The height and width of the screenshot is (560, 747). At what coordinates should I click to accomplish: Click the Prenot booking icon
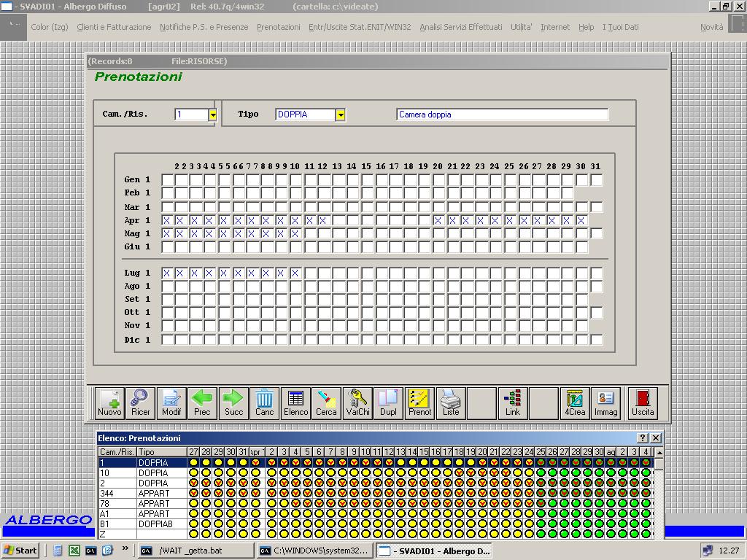click(419, 403)
